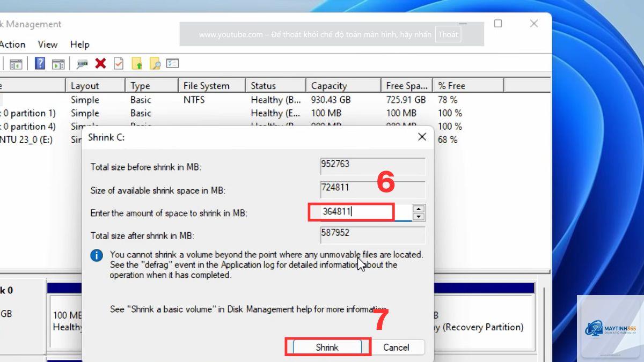The width and height of the screenshot is (644, 362).
Task: Click the 78 % free cell
Action: pos(448,100)
